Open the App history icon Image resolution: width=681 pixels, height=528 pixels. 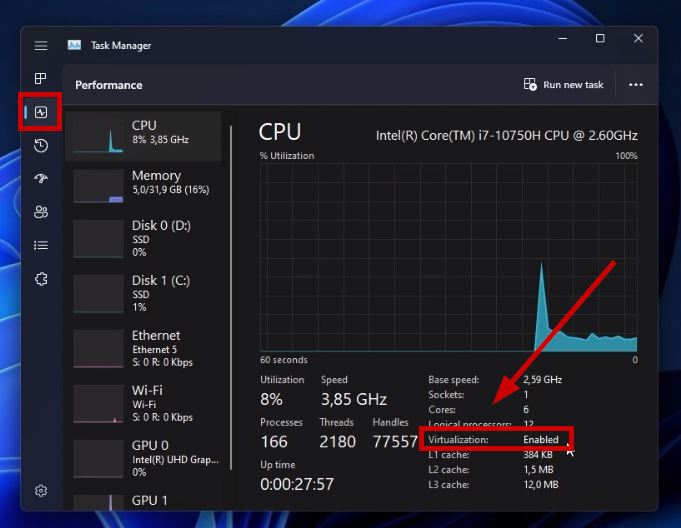(x=41, y=145)
